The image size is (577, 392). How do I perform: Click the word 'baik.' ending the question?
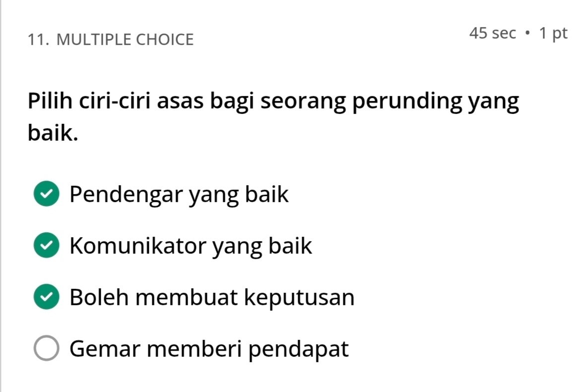(x=53, y=133)
